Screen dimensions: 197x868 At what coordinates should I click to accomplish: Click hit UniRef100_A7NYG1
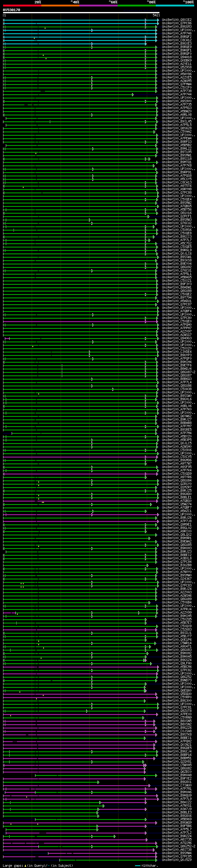(177, 806)
